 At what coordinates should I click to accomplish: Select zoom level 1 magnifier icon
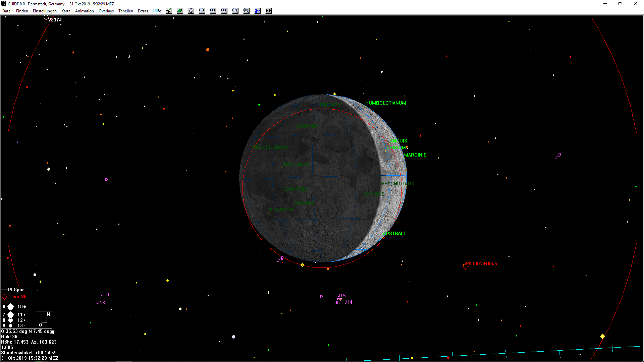[213, 11]
